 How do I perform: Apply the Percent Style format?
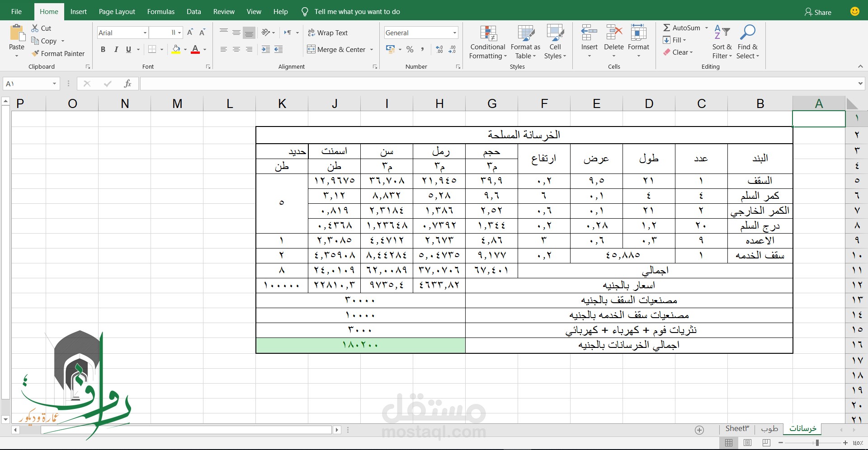point(410,49)
